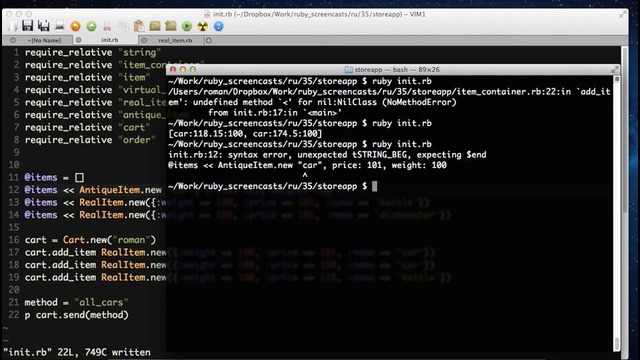640x360 pixels.
Task: Click the terminal window vertical scrollbar
Action: pos(617,212)
